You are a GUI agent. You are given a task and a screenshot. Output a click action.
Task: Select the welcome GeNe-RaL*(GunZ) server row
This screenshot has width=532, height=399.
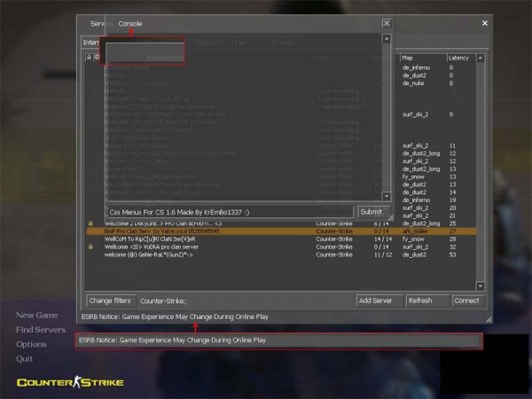click(x=281, y=254)
